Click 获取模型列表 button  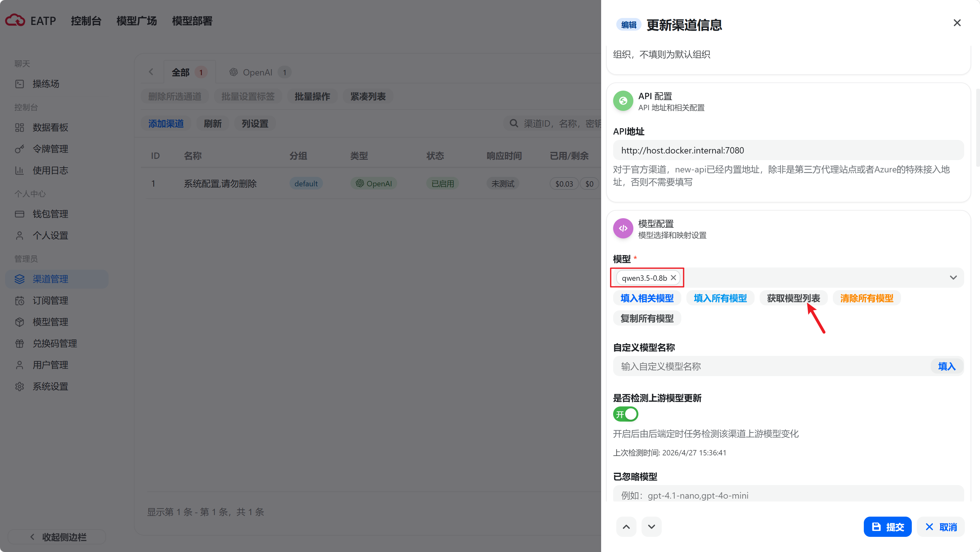pos(793,298)
